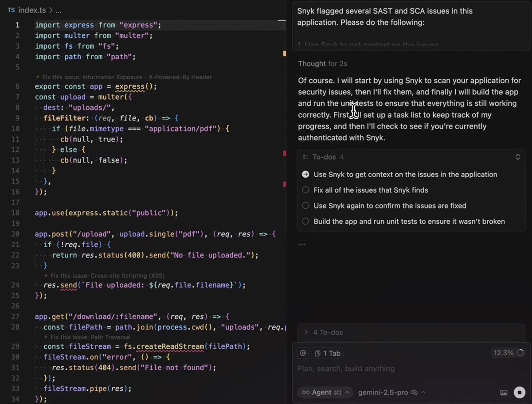Image resolution: width=532 pixels, height=404 pixels.
Task: Click the in-progress arrow beside 'Use Snyk to get context'
Action: coord(305,174)
